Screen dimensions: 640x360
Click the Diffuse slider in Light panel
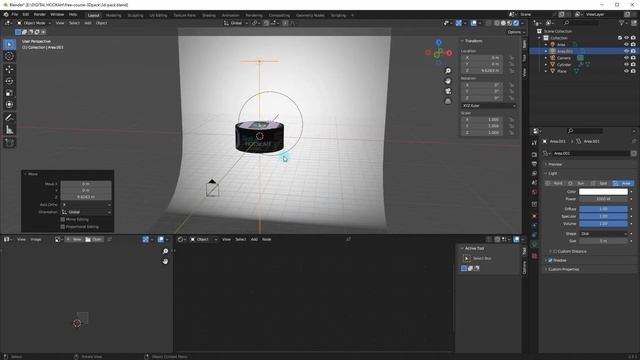coord(603,209)
